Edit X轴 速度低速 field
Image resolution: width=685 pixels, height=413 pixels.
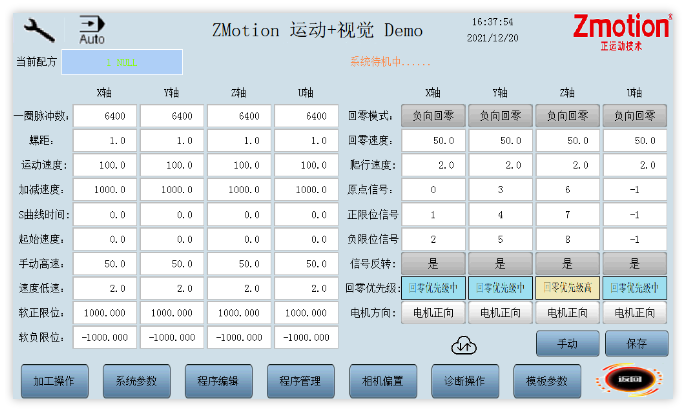[105, 288]
